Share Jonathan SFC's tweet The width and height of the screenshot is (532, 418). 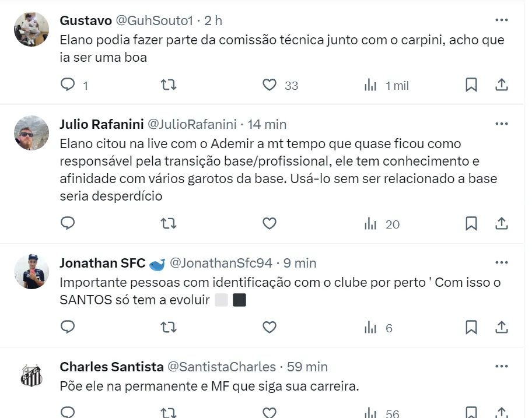[x=501, y=328]
